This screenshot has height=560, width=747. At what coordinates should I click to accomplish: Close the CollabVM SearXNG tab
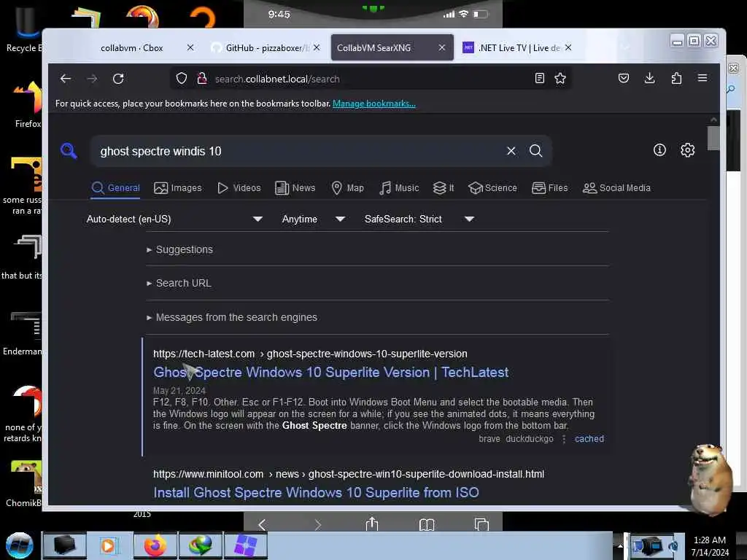tap(441, 47)
